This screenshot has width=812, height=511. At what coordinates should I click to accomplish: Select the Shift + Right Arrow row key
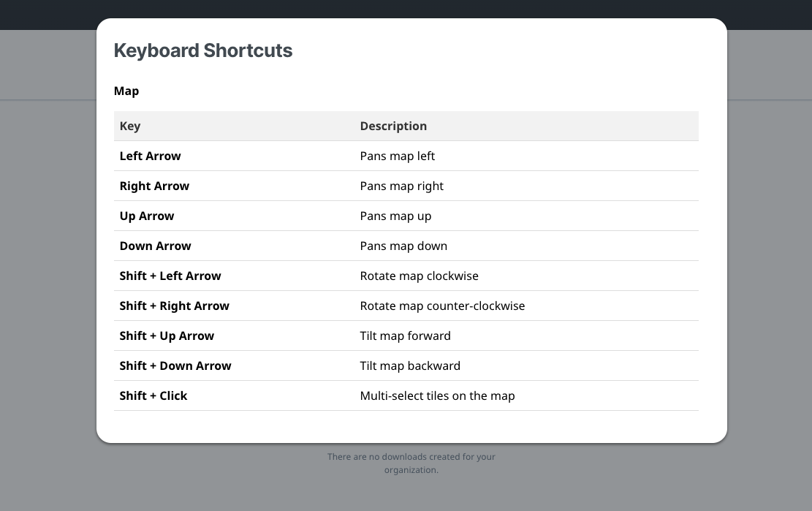pos(175,306)
